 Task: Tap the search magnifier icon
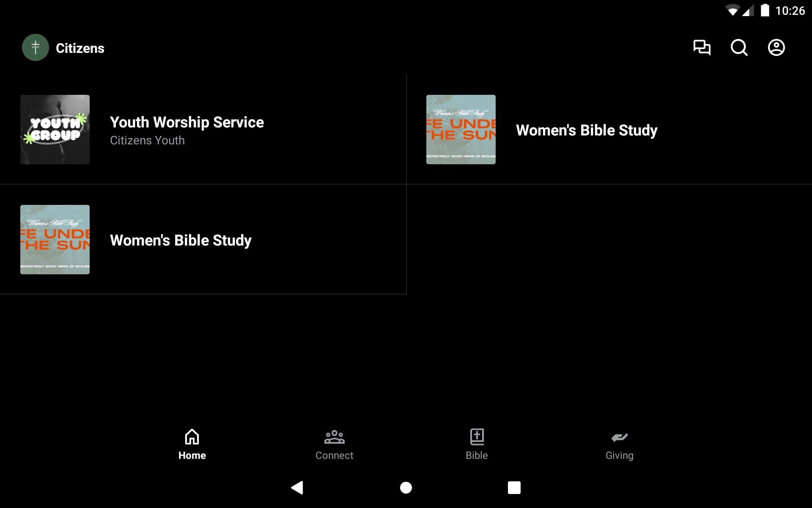click(x=739, y=47)
